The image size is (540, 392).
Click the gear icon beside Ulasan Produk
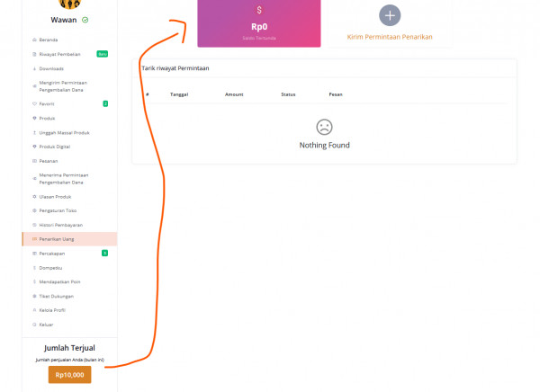point(34,197)
